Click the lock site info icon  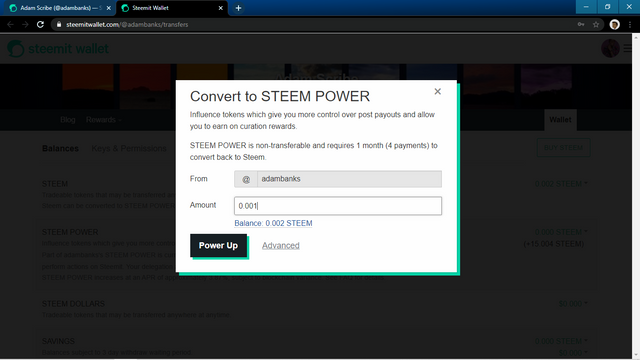(x=59, y=24)
